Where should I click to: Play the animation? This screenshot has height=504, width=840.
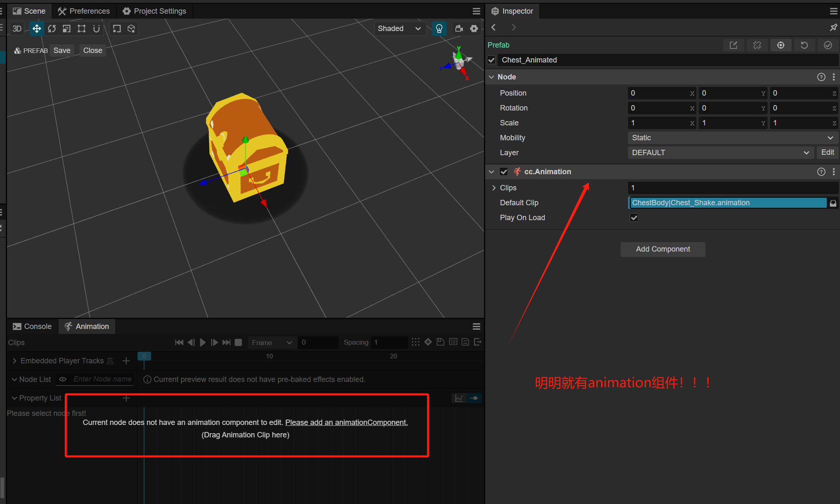click(x=203, y=342)
